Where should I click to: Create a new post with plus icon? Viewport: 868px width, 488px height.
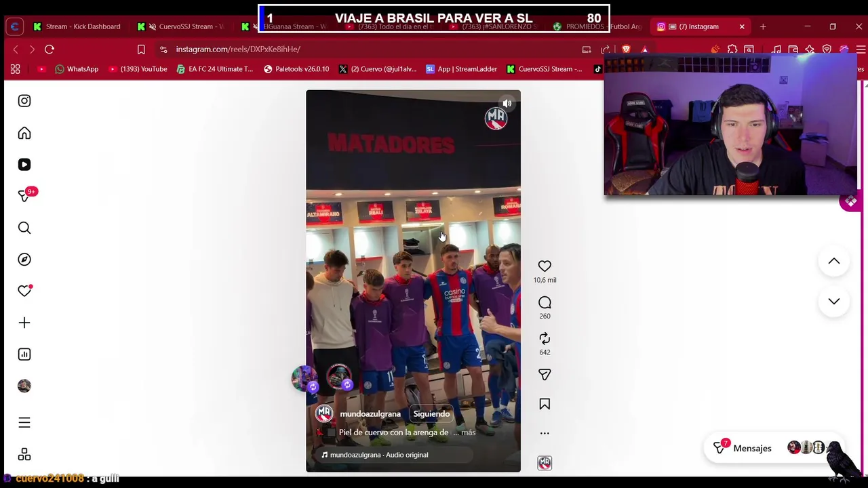coord(24,323)
